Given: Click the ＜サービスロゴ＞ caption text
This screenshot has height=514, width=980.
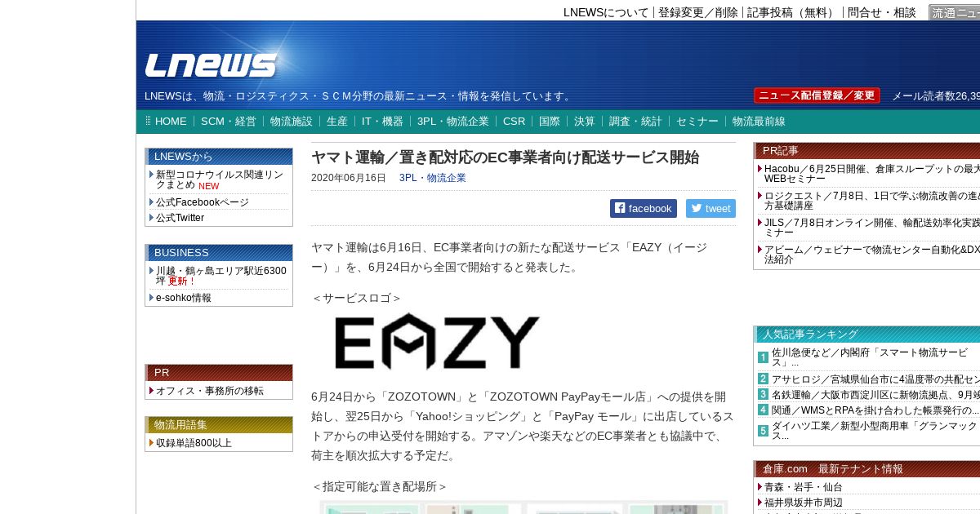Looking at the screenshot, I should tap(357, 298).
